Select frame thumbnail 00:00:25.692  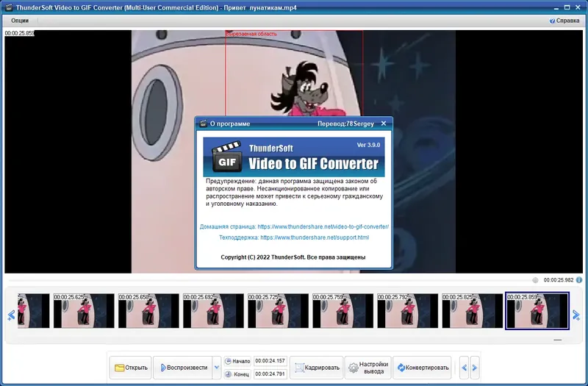tap(213, 310)
